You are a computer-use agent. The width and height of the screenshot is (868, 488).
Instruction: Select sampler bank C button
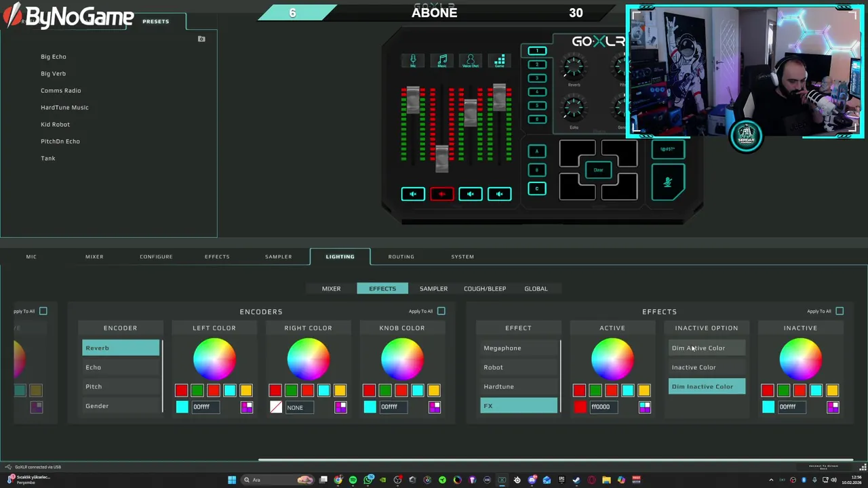click(537, 188)
